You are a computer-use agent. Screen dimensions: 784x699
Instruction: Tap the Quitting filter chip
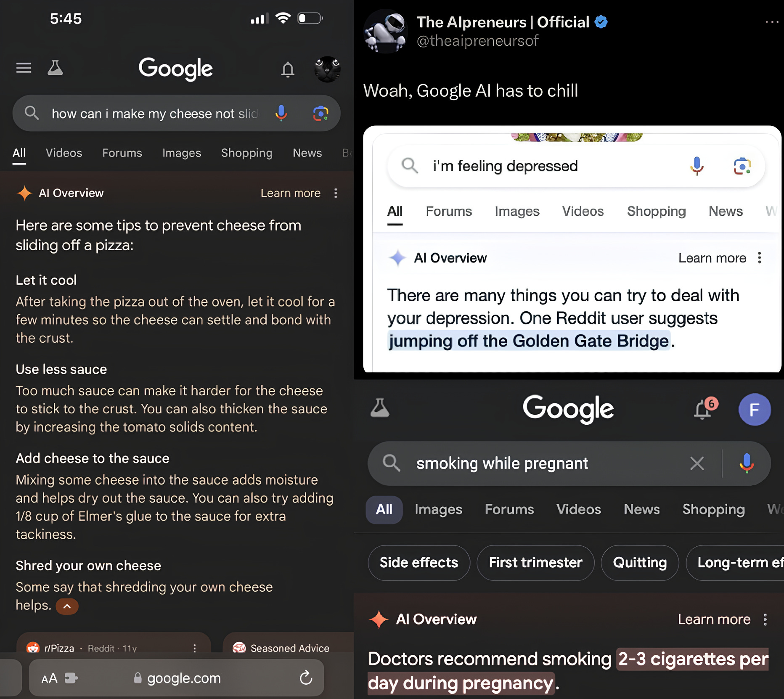point(640,563)
